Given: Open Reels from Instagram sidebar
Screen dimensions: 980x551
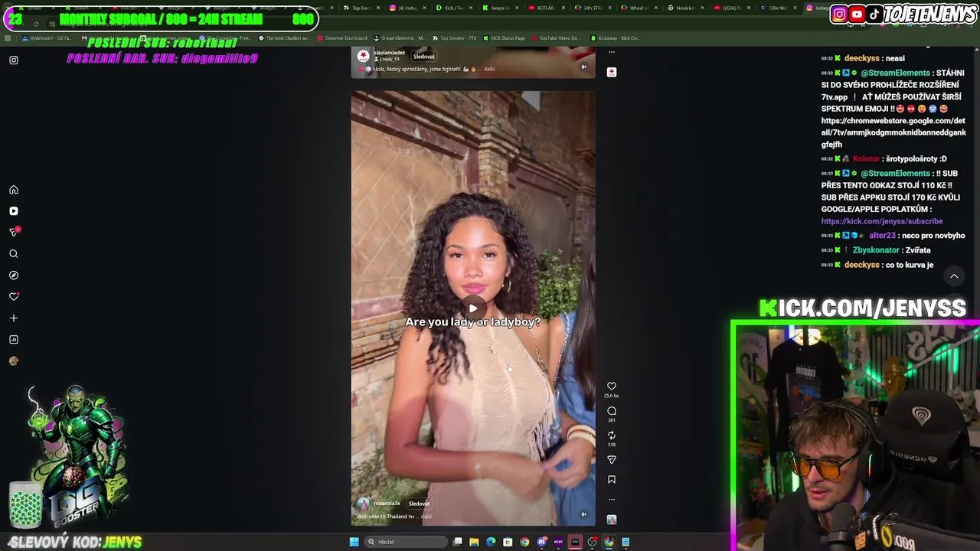Looking at the screenshot, I should [x=14, y=211].
